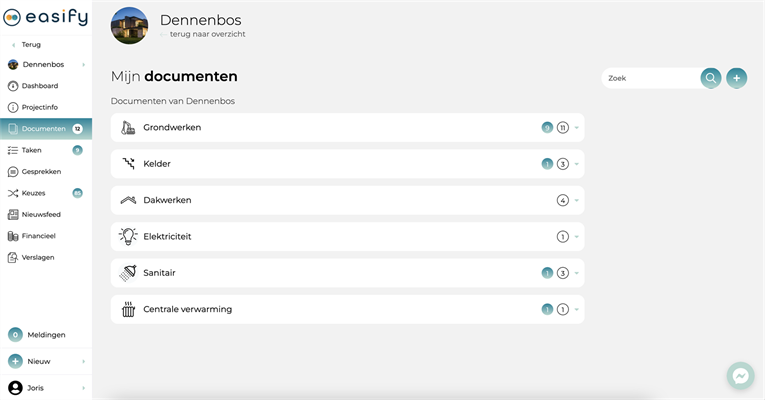Open the Joris user menu

45,388
